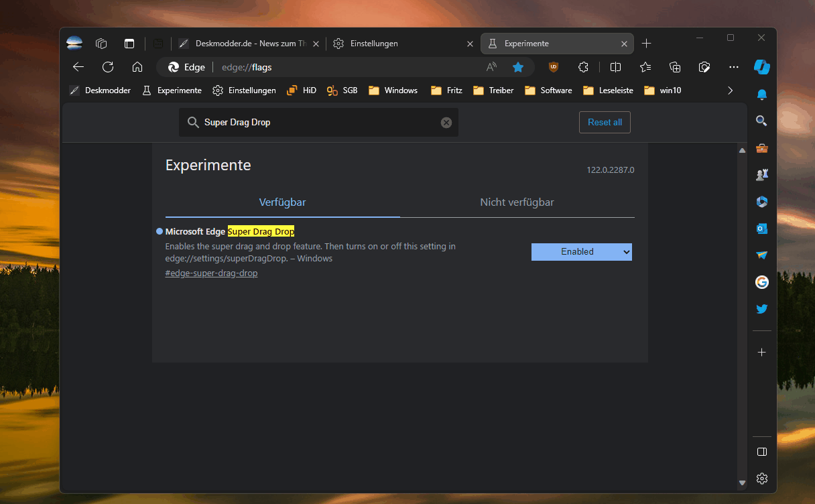The height and width of the screenshot is (504, 815).
Task: Open the tab actions menu icon
Action: tap(129, 44)
